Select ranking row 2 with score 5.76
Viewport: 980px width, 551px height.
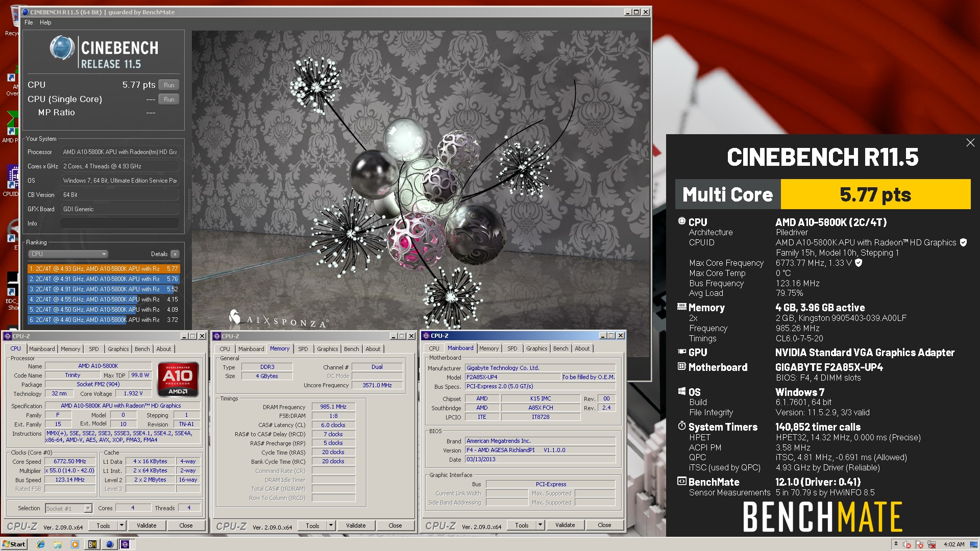104,279
